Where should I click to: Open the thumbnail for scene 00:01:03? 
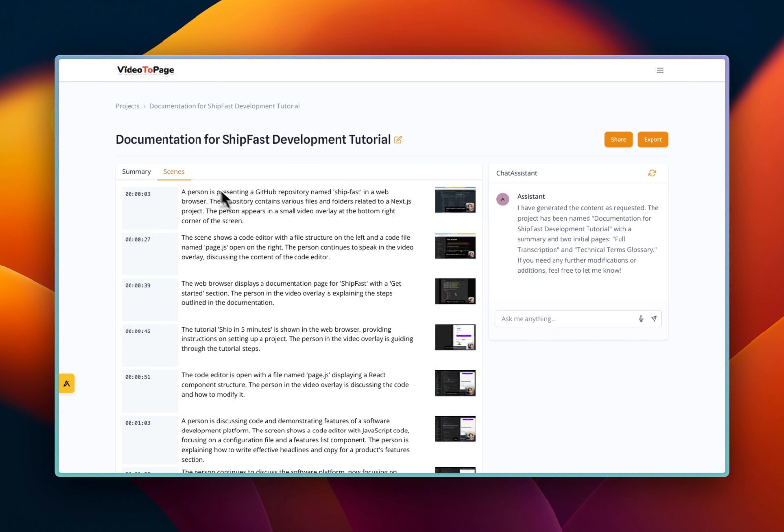[456, 429]
